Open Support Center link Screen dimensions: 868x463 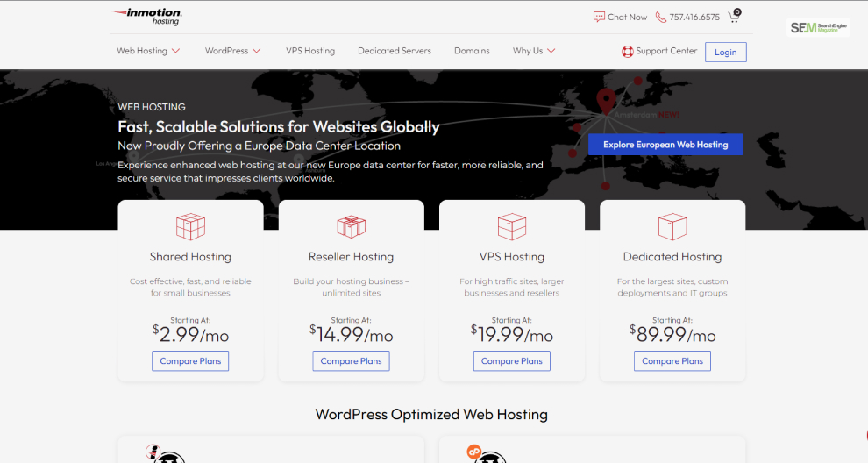tap(666, 50)
